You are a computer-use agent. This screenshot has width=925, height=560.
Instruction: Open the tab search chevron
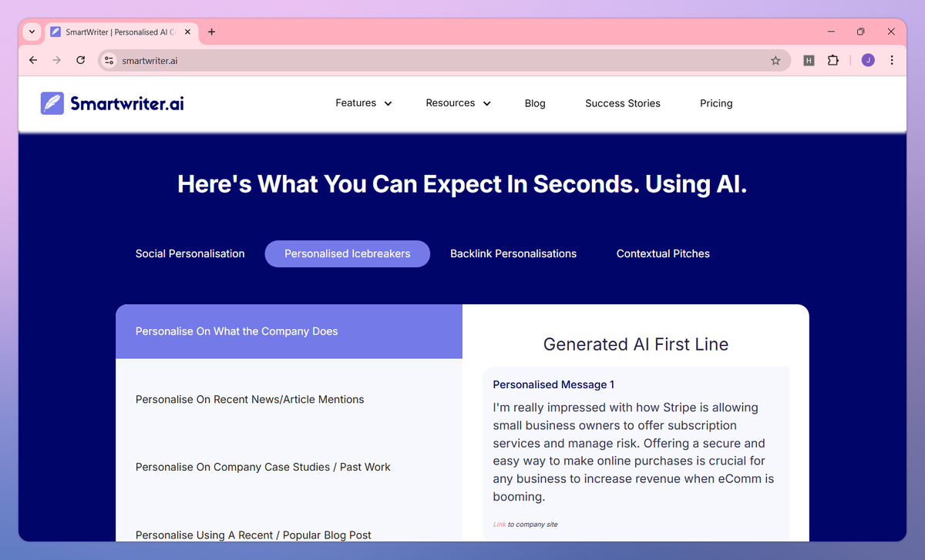tap(31, 32)
